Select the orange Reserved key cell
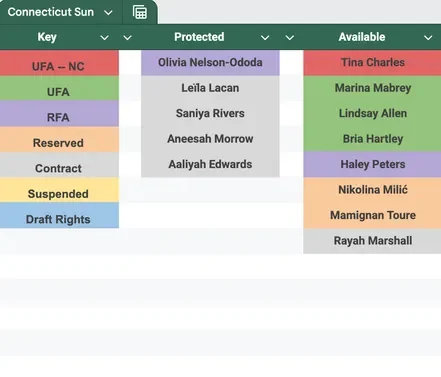 tap(59, 139)
